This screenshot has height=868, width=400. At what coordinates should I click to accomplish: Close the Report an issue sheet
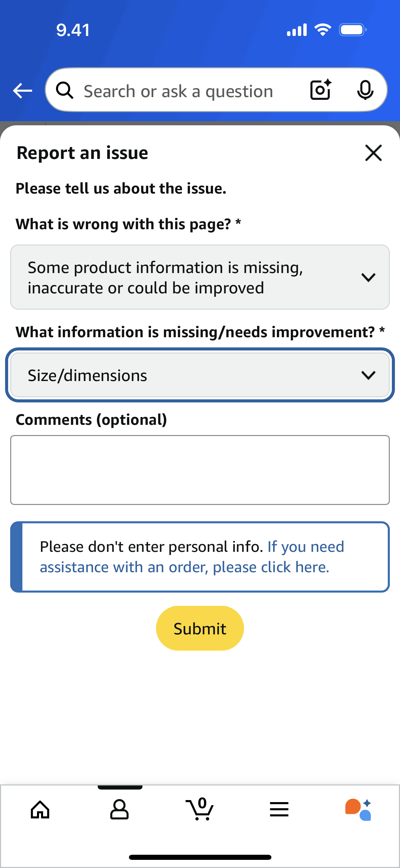click(373, 153)
